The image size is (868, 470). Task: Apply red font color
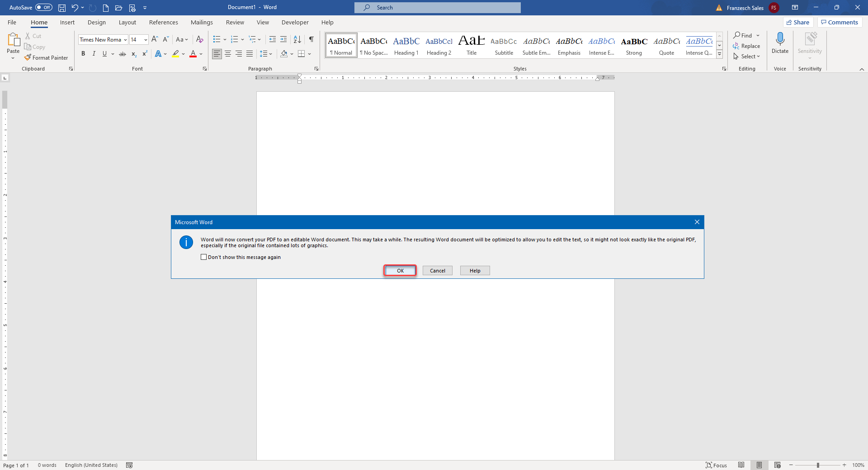(193, 54)
